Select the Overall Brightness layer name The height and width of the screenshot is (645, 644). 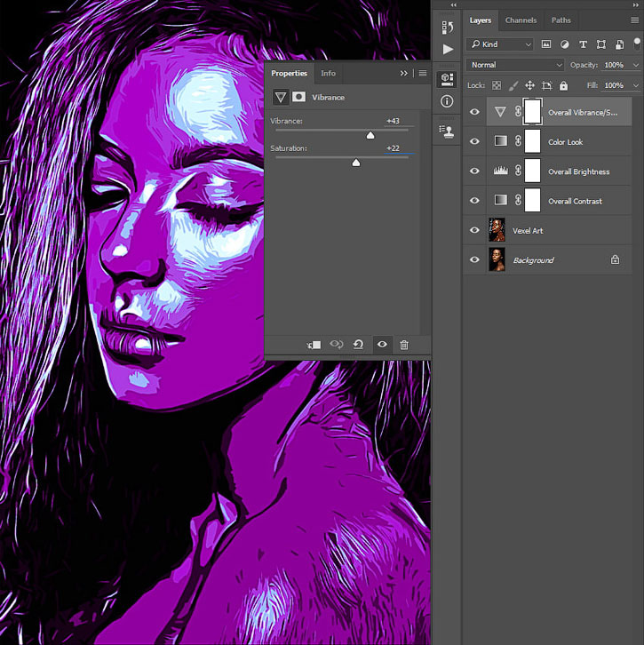tap(578, 171)
